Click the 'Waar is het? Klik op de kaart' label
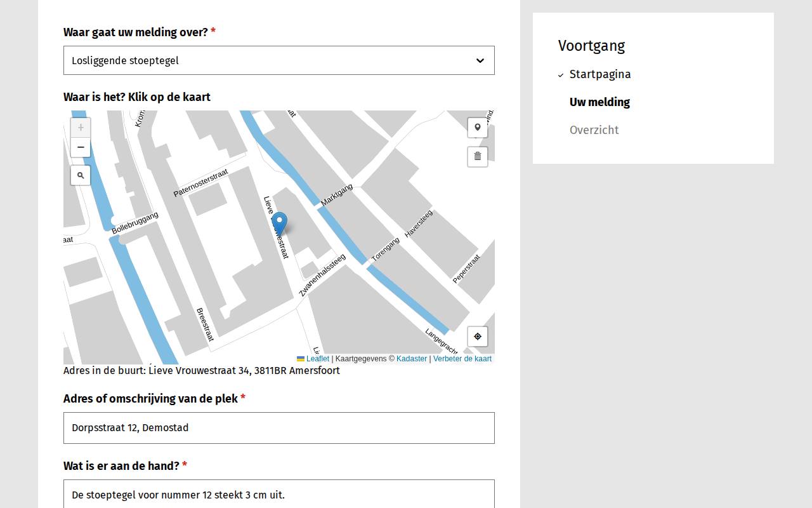The image size is (812, 508). [137, 97]
